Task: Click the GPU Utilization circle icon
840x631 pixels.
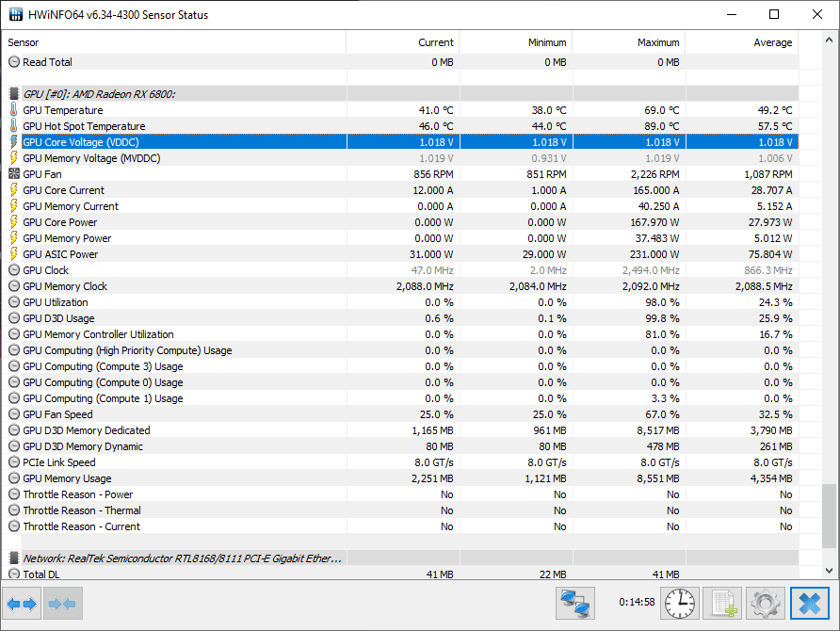Action: coord(14,302)
